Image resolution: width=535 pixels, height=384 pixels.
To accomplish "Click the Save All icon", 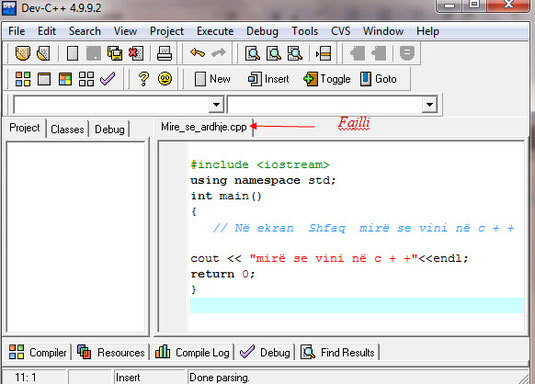I will point(115,54).
